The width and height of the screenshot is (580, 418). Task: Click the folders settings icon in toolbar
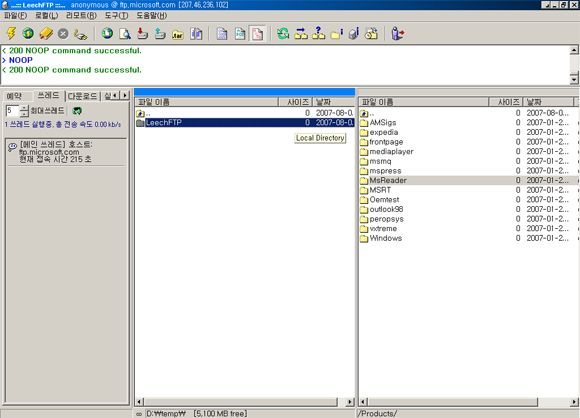pyautogui.click(x=372, y=34)
